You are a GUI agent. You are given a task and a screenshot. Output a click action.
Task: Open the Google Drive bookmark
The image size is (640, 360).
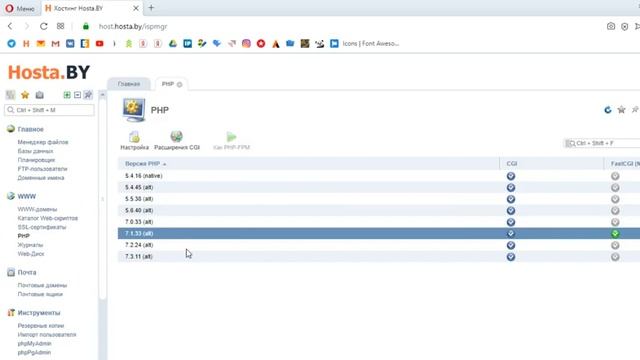(x=173, y=44)
